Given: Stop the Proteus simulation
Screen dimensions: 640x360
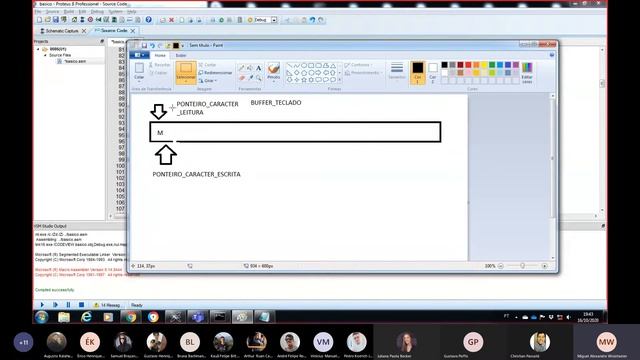Looking at the screenshot, I should pyautogui.click(x=81, y=304).
